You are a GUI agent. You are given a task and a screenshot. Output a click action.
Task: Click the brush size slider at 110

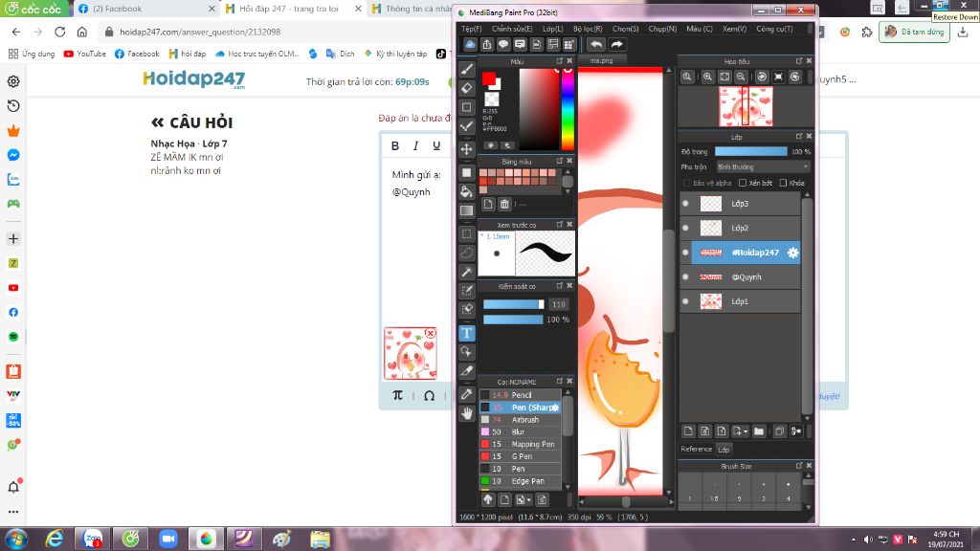513,304
